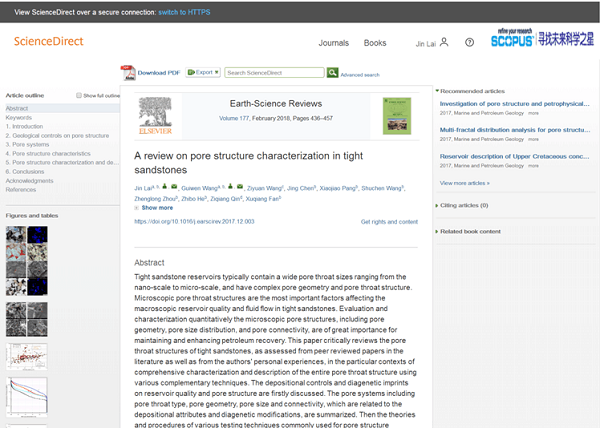Click the ScienceDirect logo
The image size is (600, 428).
(49, 42)
